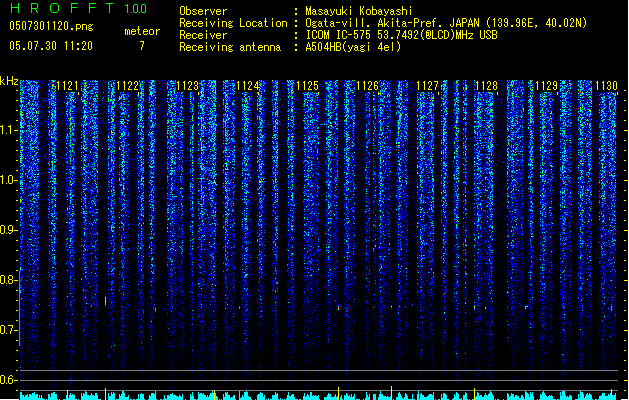Click the A504HB(yagi 4el) antenna value

(x=353, y=47)
